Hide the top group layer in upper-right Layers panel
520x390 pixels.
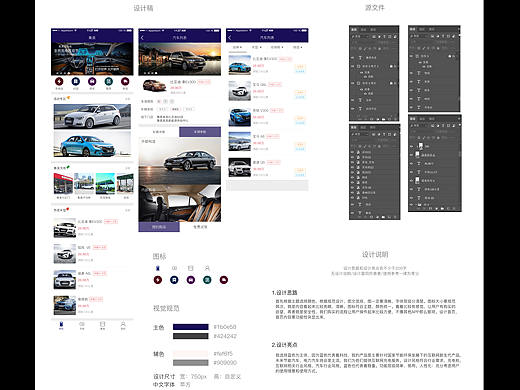(x=412, y=56)
